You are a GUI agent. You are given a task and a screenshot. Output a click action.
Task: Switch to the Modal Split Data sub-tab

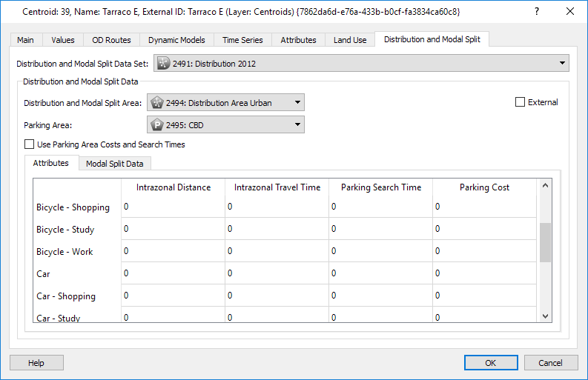pos(115,164)
